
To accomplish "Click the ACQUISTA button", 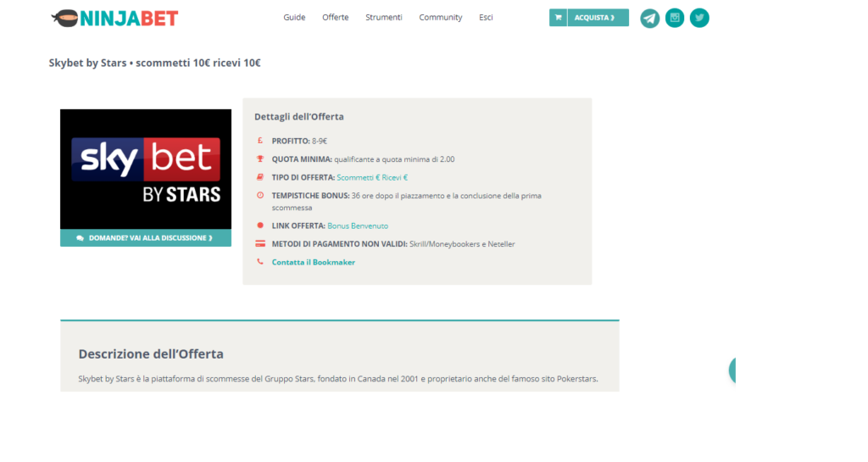I will [589, 18].
